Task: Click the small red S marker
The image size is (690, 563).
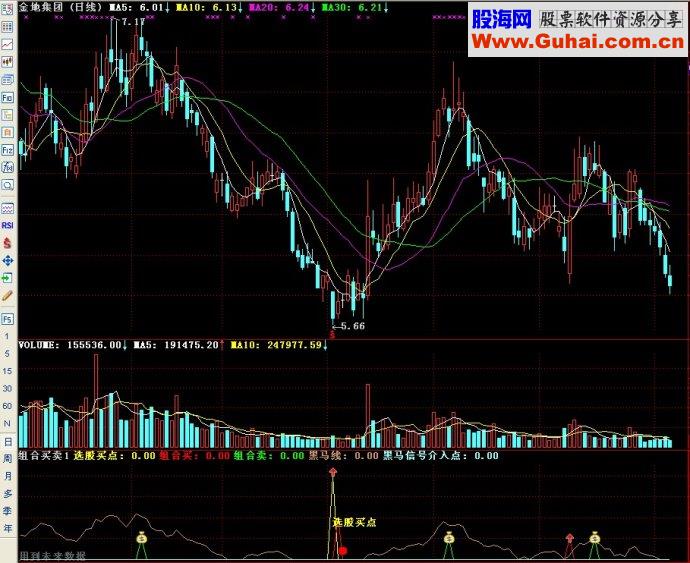Action: [x=332, y=335]
